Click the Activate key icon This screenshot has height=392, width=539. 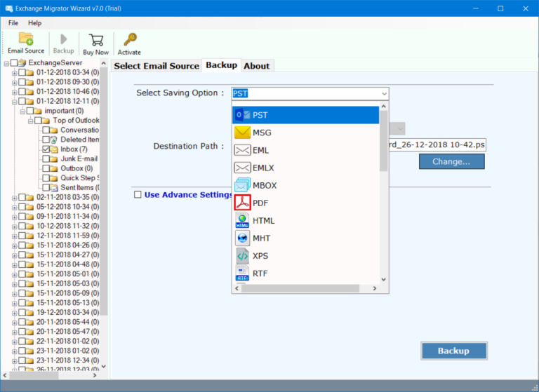click(130, 39)
